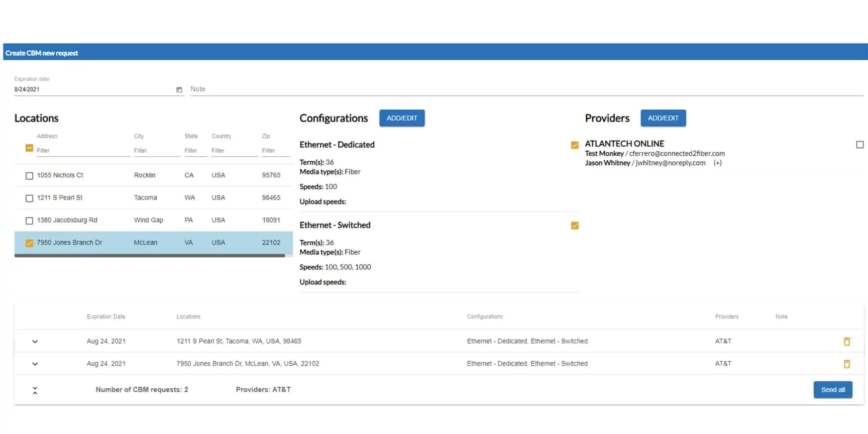Click zip code 95765
The height and width of the screenshot is (434, 868).
coord(271,175)
